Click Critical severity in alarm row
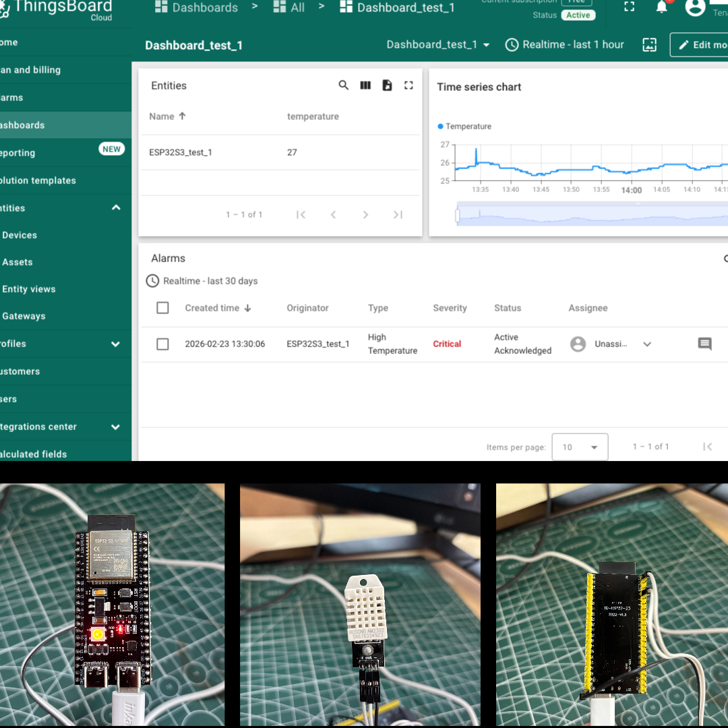This screenshot has height=728, width=728. [447, 344]
